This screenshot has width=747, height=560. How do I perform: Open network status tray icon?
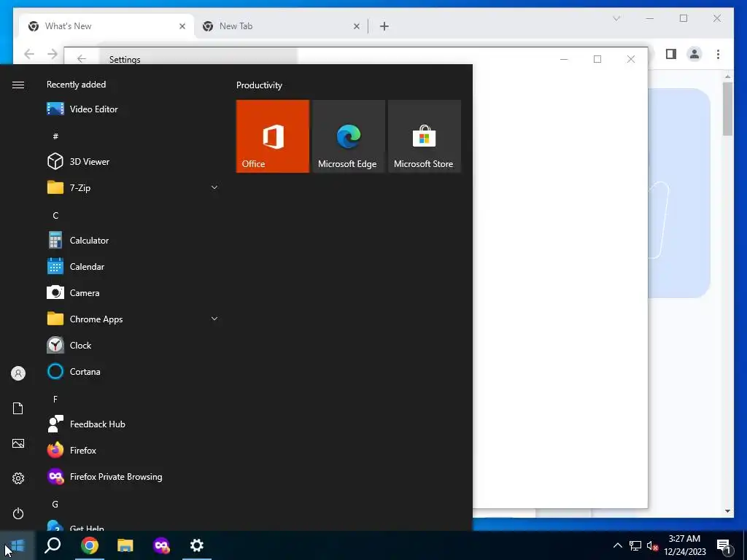[x=635, y=545]
